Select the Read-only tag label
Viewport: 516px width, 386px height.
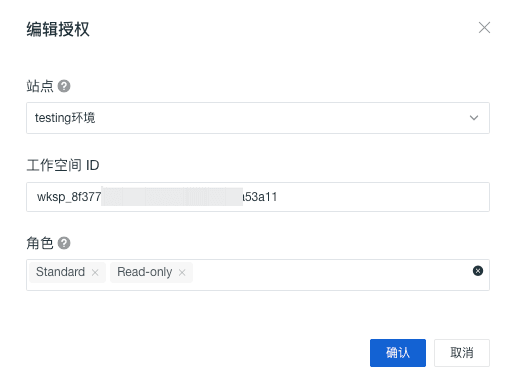145,272
